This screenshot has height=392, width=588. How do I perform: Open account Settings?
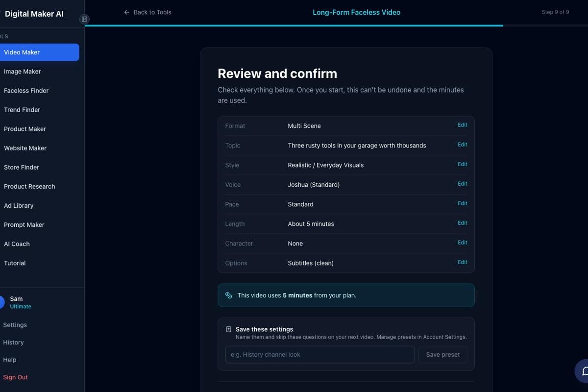pos(15,325)
